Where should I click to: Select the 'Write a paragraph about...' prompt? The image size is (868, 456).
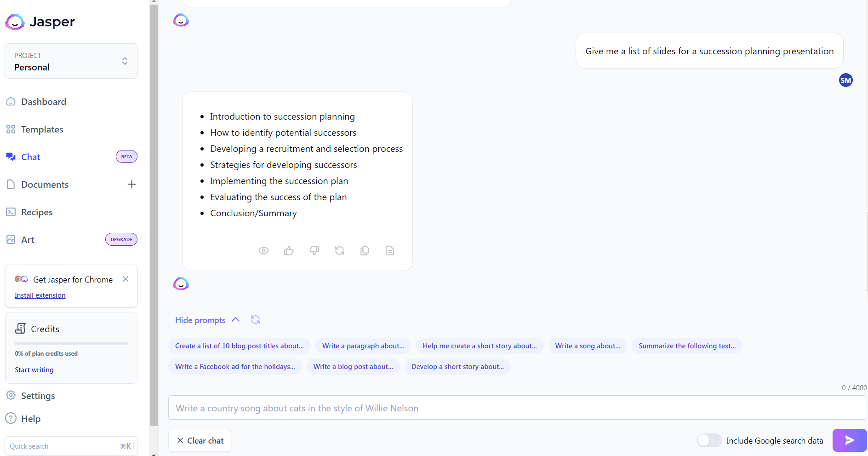[x=363, y=346]
